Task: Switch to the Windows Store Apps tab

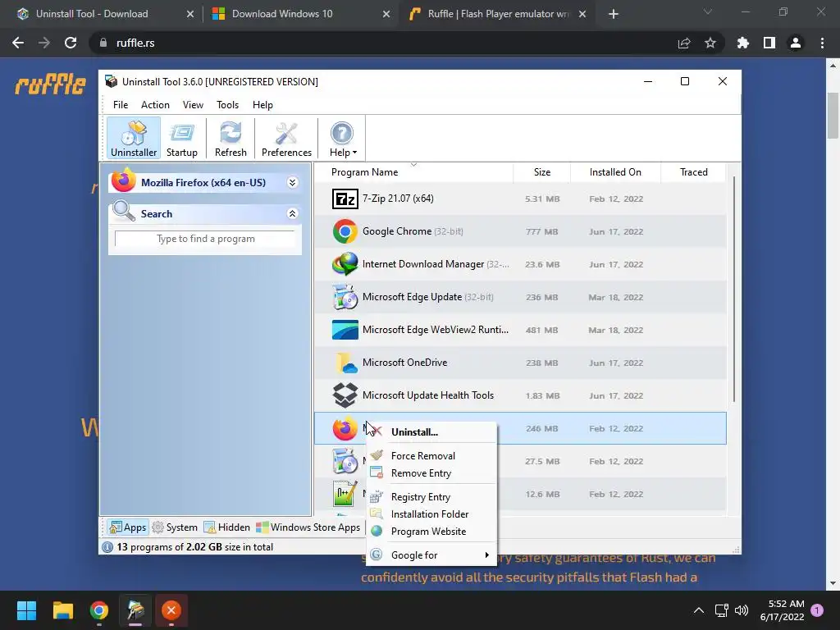Action: point(308,527)
